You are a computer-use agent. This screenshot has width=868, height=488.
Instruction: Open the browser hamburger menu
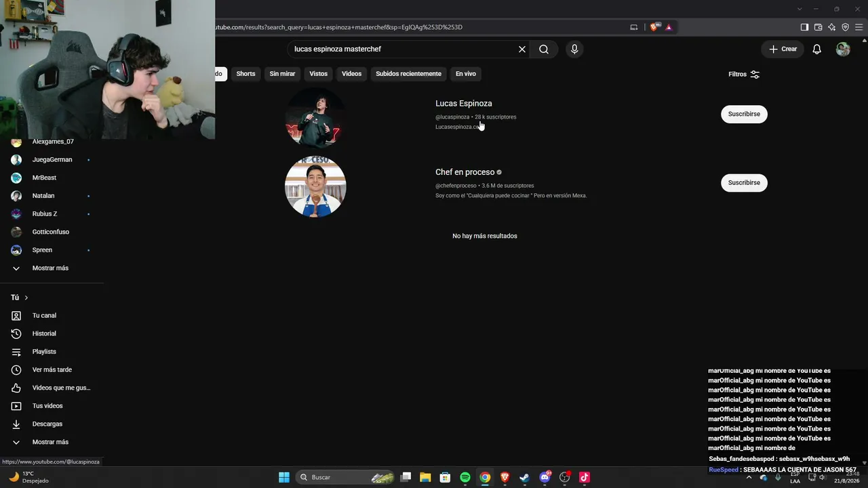point(859,27)
